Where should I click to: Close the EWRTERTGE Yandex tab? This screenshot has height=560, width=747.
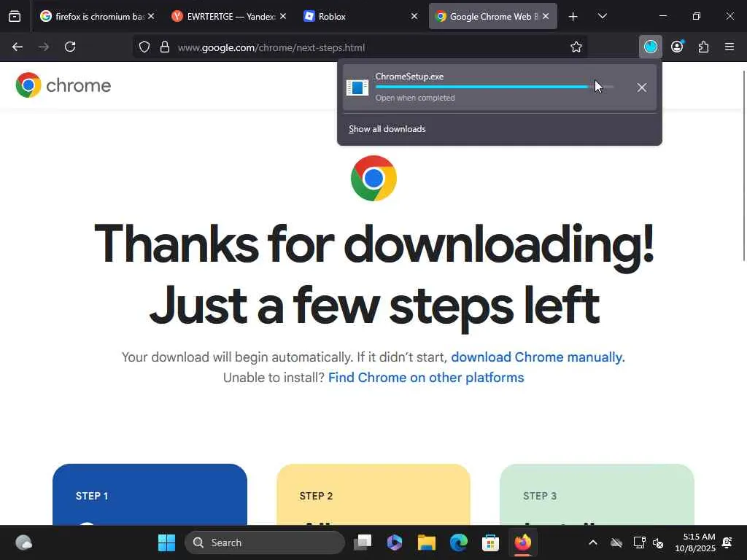coord(283,16)
